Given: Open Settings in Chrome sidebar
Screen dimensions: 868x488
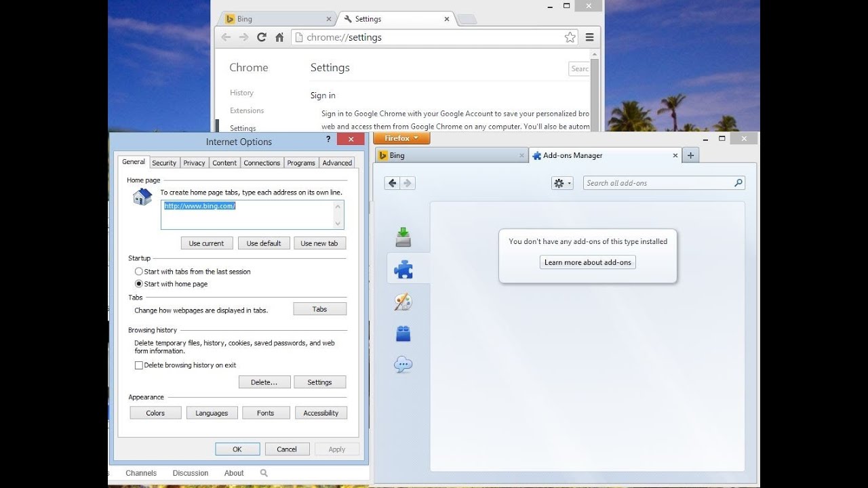Looking at the screenshot, I should (243, 128).
